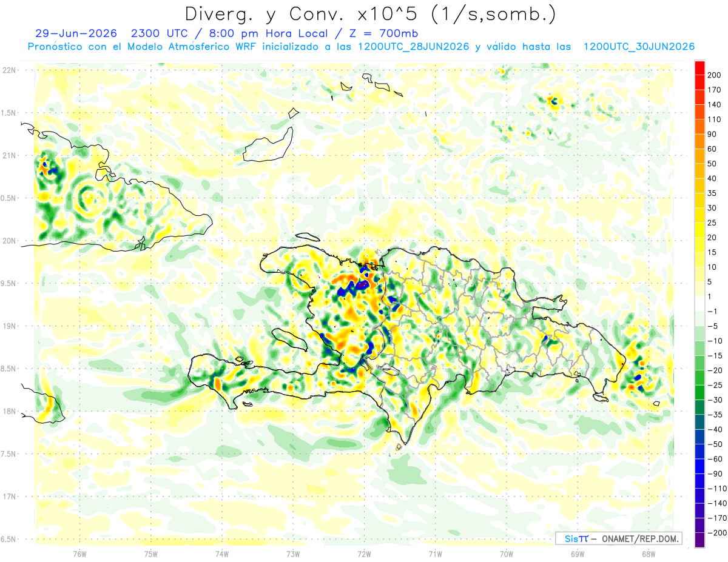728x562 pixels.
Task: Click the 50 value on the color scale
Action: pos(713,164)
